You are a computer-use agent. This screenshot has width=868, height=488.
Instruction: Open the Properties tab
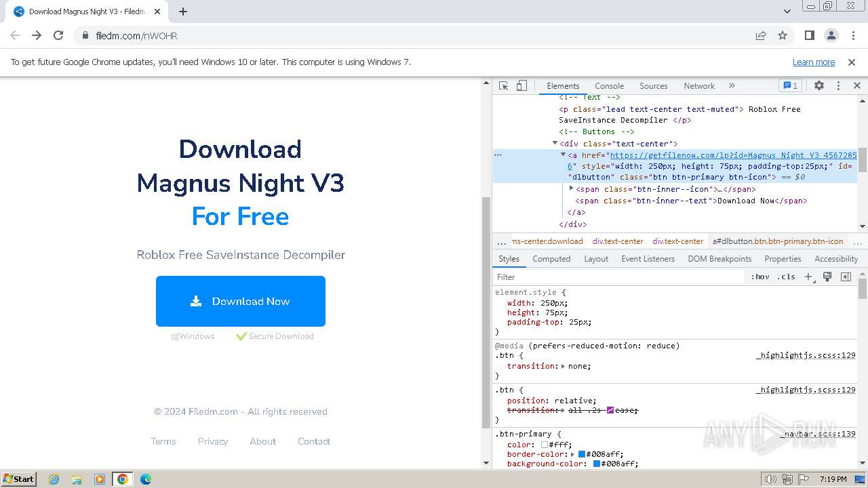pyautogui.click(x=783, y=259)
